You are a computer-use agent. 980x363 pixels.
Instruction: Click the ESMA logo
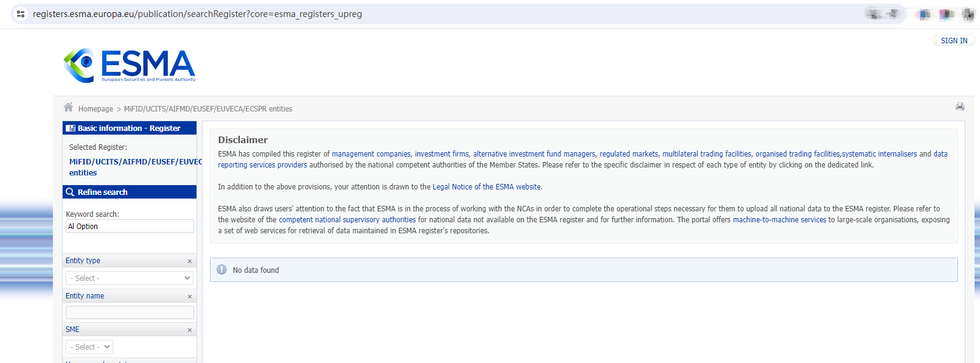(x=130, y=65)
